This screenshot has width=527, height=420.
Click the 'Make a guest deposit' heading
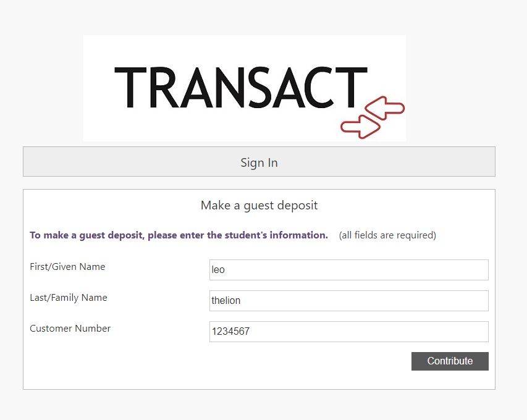click(259, 205)
